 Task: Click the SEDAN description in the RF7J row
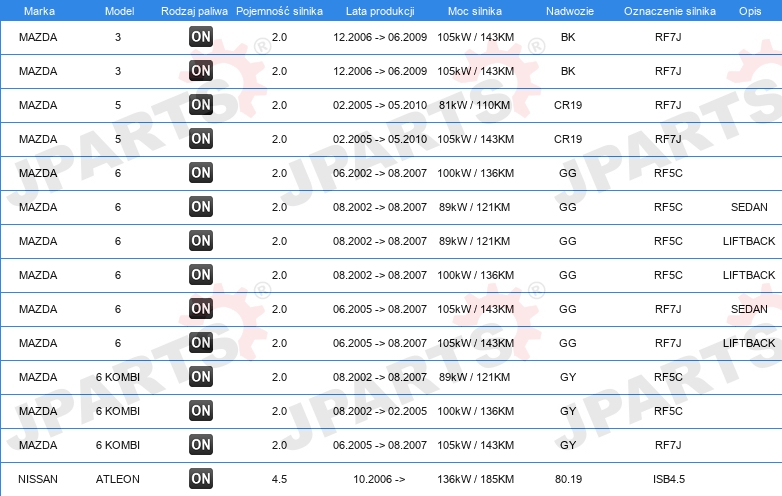pyautogui.click(x=749, y=309)
